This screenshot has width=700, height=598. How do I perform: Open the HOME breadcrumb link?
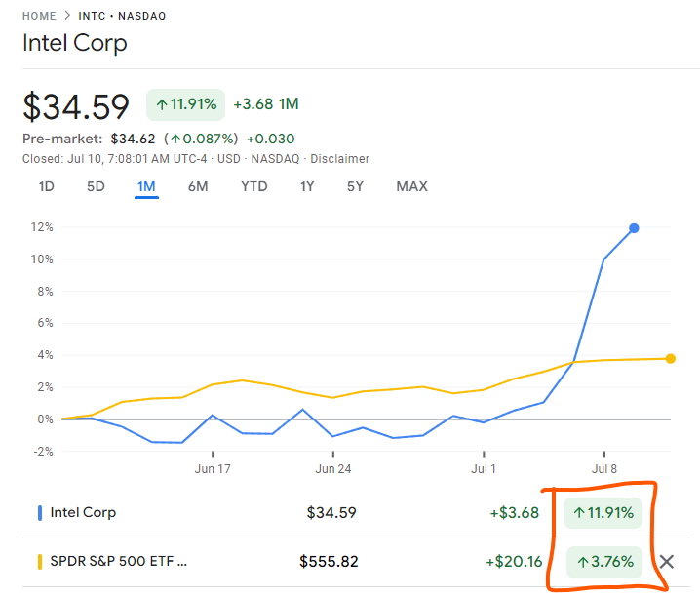(39, 16)
